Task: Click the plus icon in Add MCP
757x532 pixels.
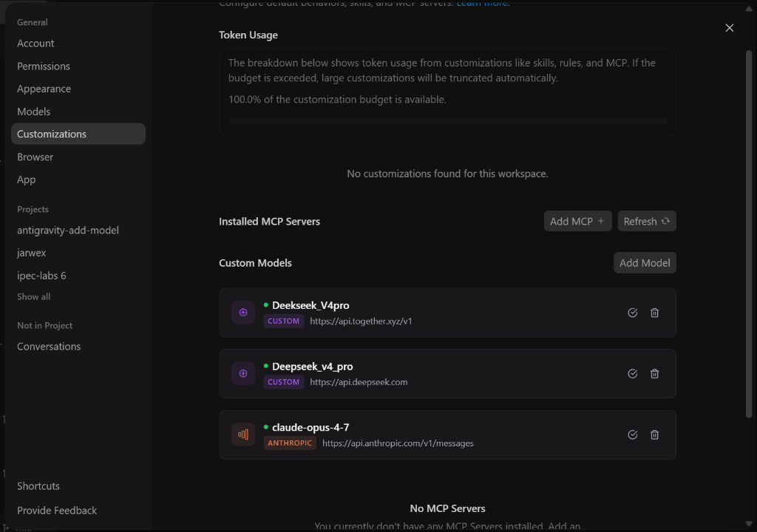Action: pos(601,221)
